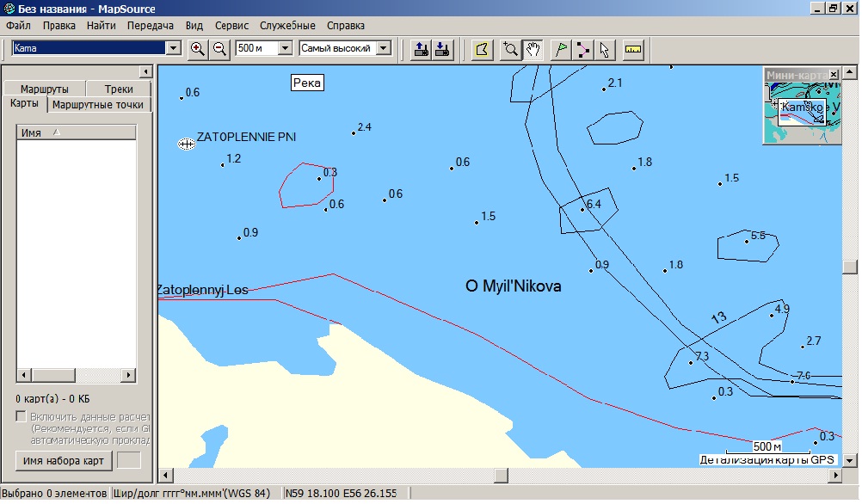Click the zoom out magnifier icon
Viewport: 862px width, 504px height.
[220, 49]
